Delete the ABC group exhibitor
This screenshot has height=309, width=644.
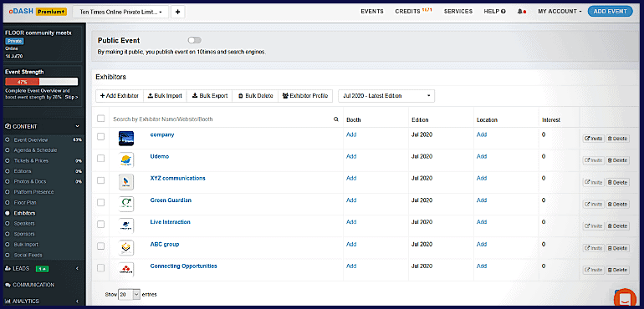(x=618, y=248)
